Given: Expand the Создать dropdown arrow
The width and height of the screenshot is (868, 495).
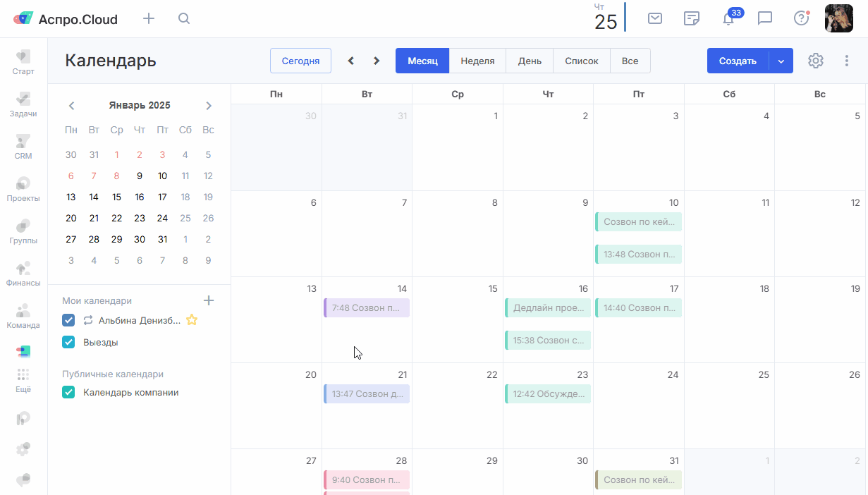Looking at the screenshot, I should [x=781, y=61].
